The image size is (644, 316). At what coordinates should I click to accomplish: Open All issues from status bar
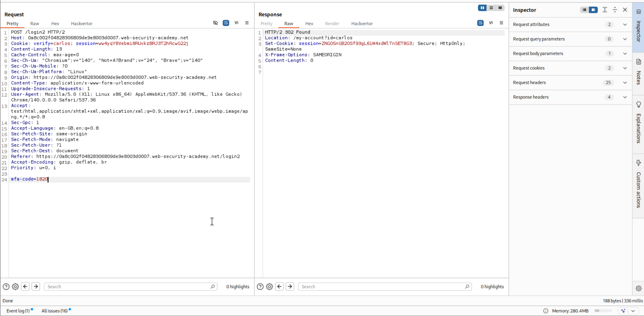click(54, 311)
